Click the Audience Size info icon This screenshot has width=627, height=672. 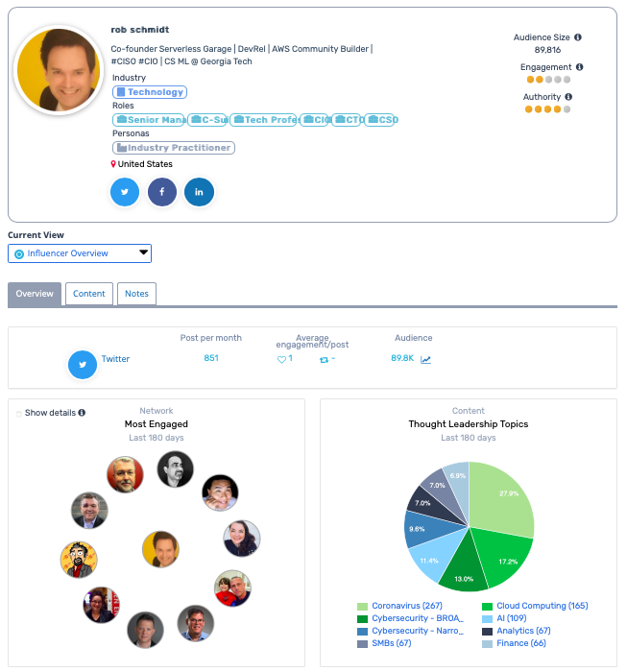click(577, 37)
